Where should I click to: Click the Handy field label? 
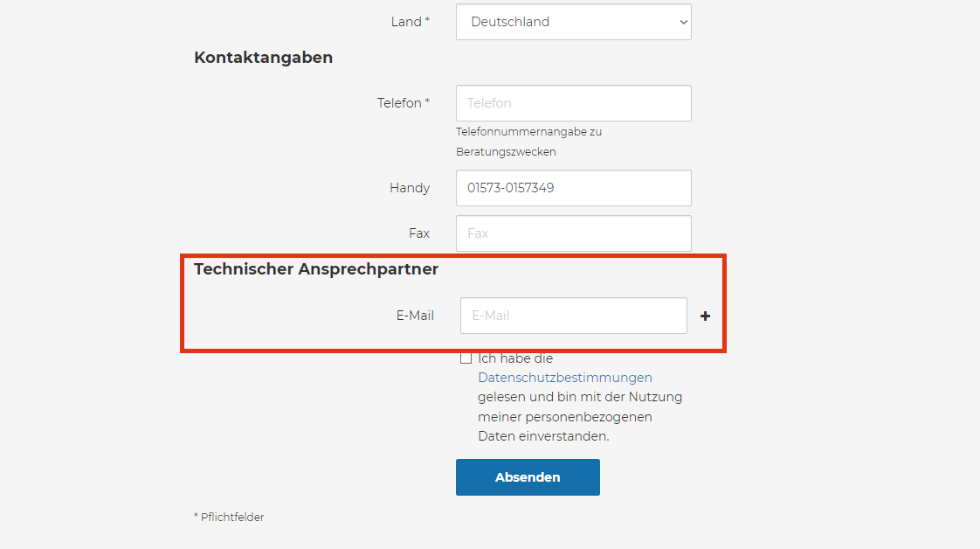410,188
